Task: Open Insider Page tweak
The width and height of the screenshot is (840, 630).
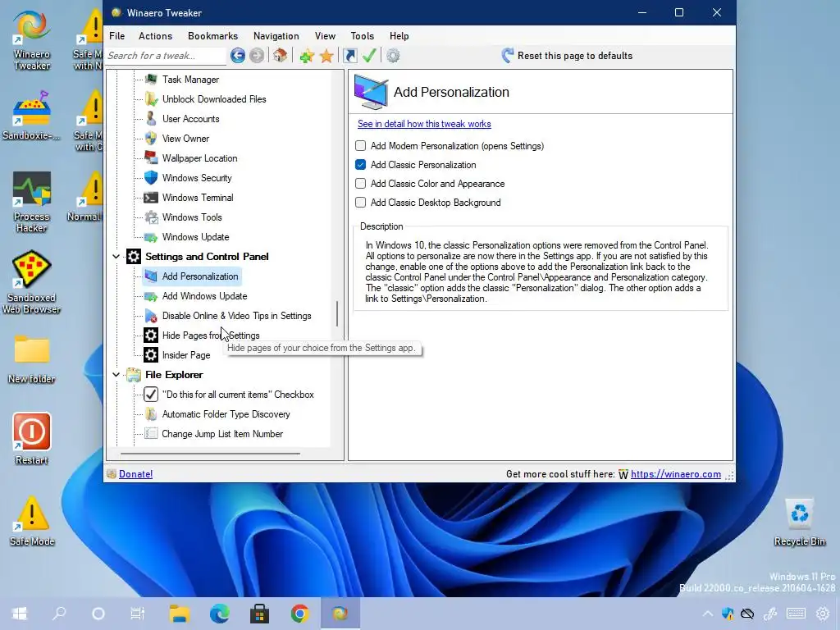Action: (186, 355)
